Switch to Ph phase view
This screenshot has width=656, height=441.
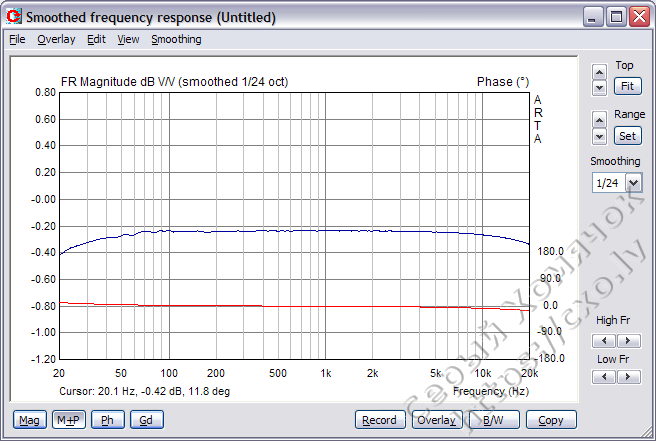click(108, 420)
